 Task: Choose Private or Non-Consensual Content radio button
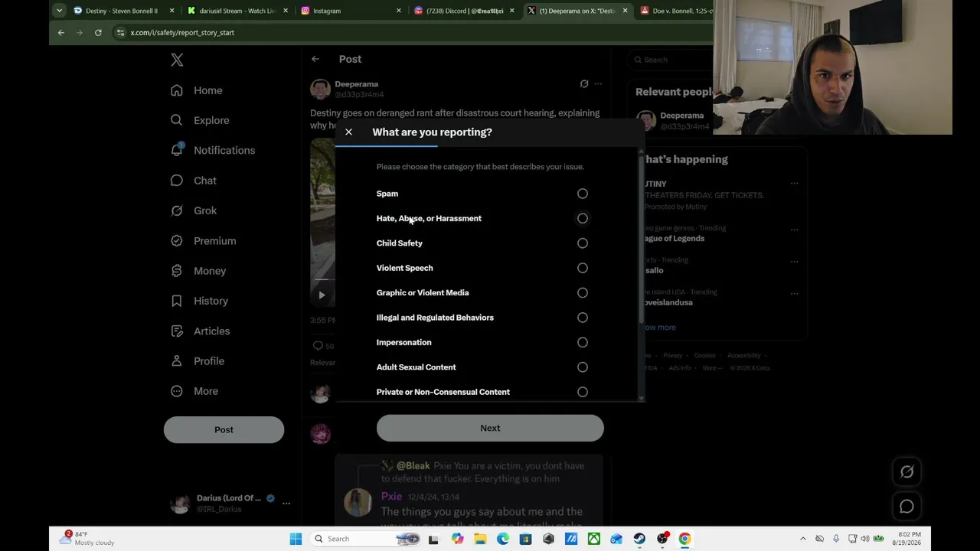583,392
